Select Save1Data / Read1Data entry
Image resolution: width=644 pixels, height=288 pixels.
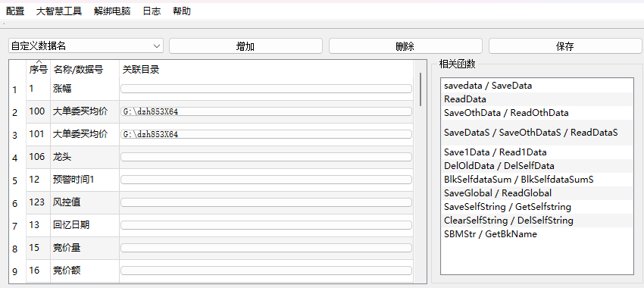click(x=537, y=152)
